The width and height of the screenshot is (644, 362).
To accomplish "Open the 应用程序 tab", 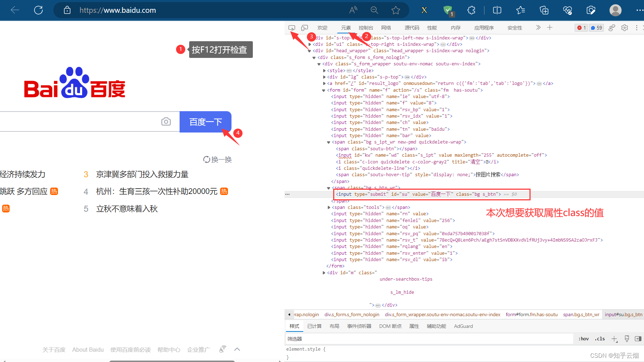I will tap(484, 28).
